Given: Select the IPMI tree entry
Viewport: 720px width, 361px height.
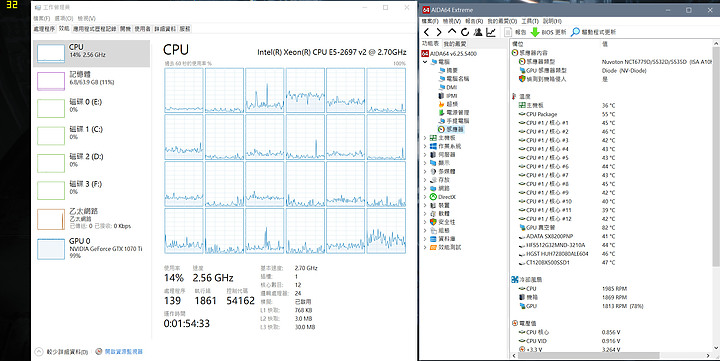Looking at the screenshot, I should pyautogui.click(x=448, y=96).
